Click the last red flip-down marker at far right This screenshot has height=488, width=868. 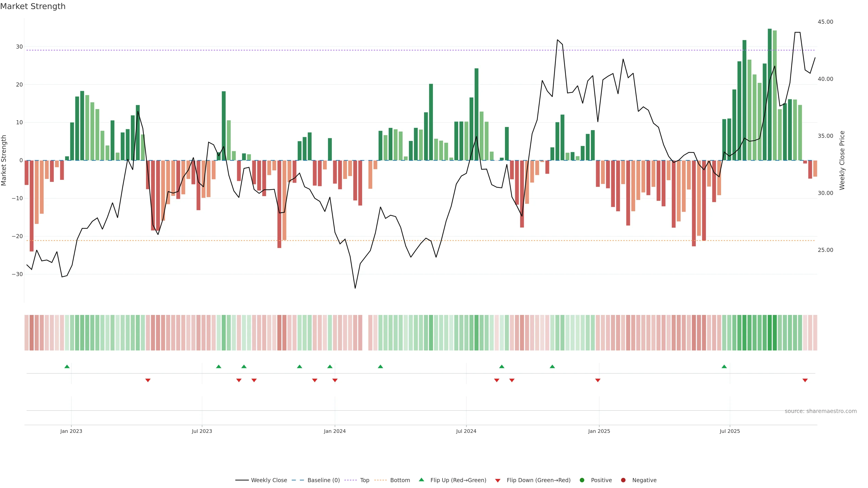pos(805,380)
